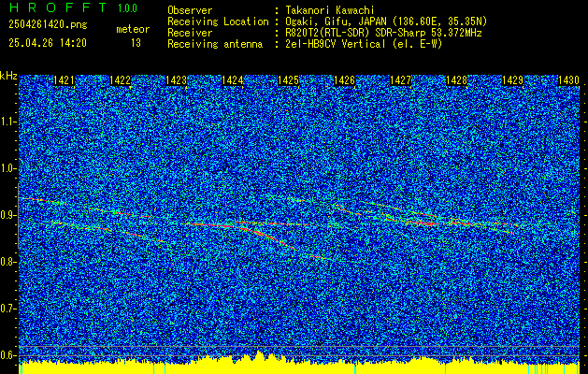Click the 1423 time marker
This screenshot has width=588, height=374.
(x=177, y=80)
